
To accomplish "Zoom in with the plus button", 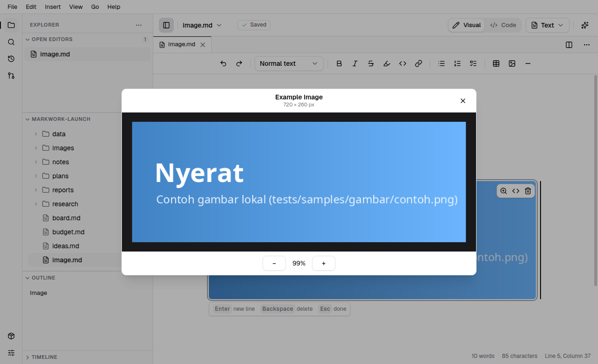I will (x=324, y=263).
